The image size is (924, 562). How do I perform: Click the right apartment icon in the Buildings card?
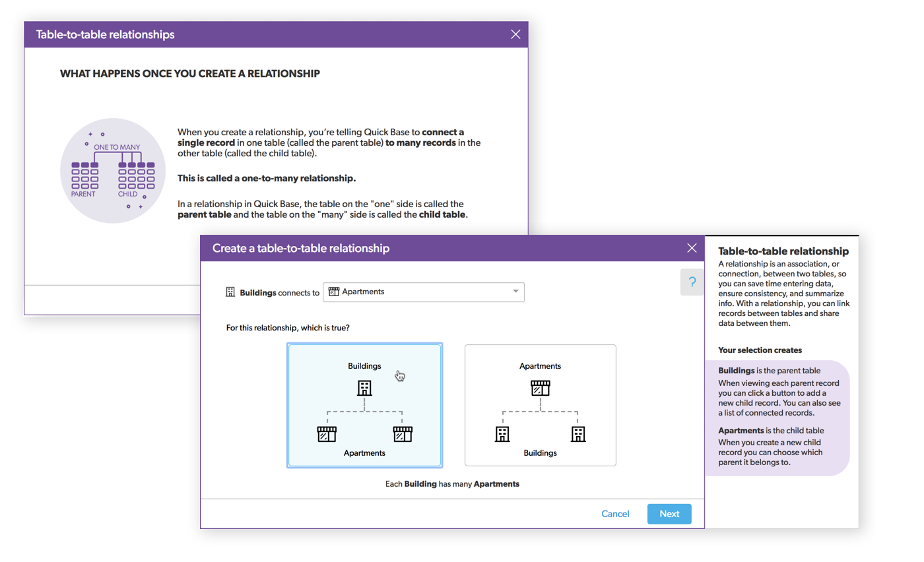coord(403,433)
